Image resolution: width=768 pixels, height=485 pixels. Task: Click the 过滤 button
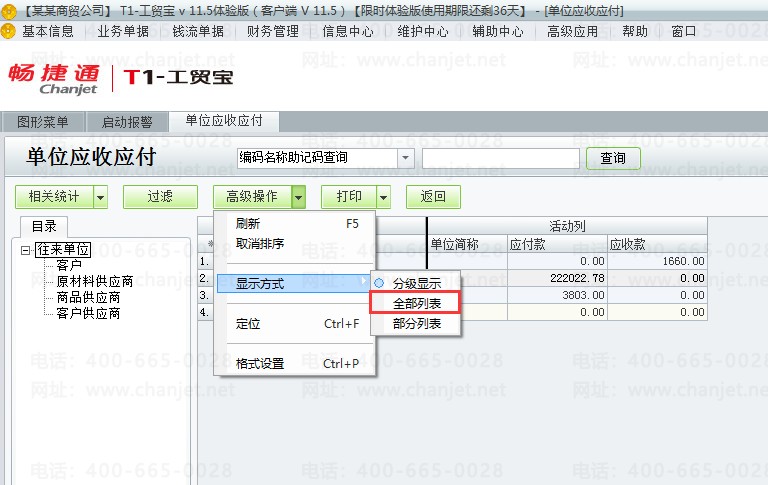(160, 197)
